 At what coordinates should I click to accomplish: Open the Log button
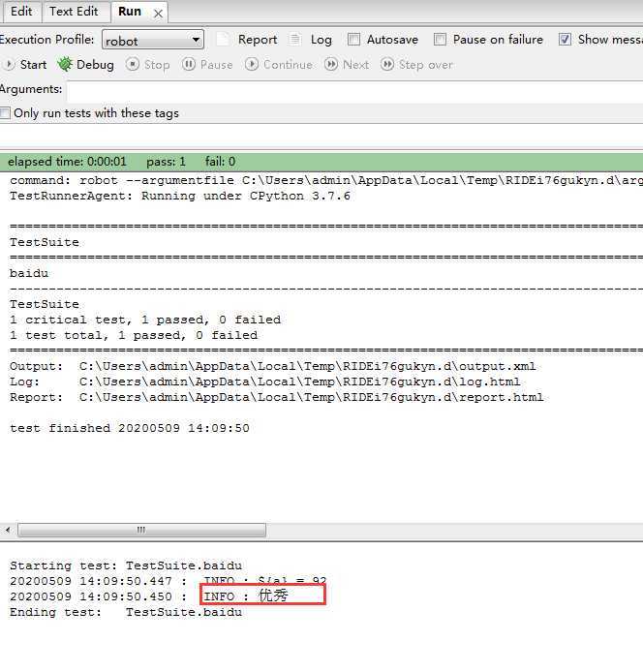[321, 40]
